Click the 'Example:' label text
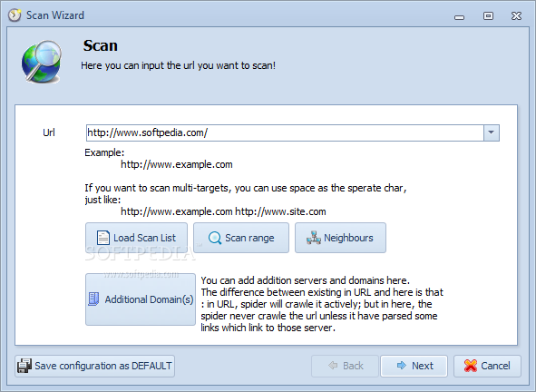The image size is (536, 392). pyautogui.click(x=104, y=152)
